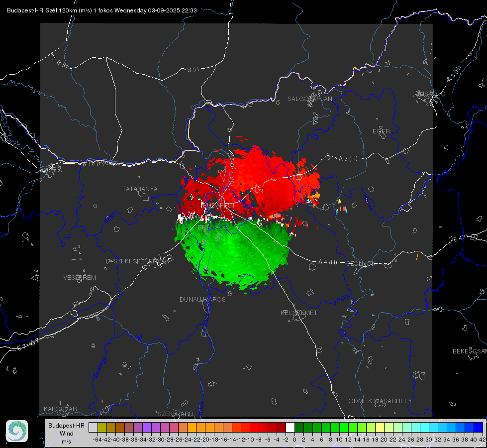Select the EGER city label
This screenshot has width=487, height=448.
(x=381, y=131)
